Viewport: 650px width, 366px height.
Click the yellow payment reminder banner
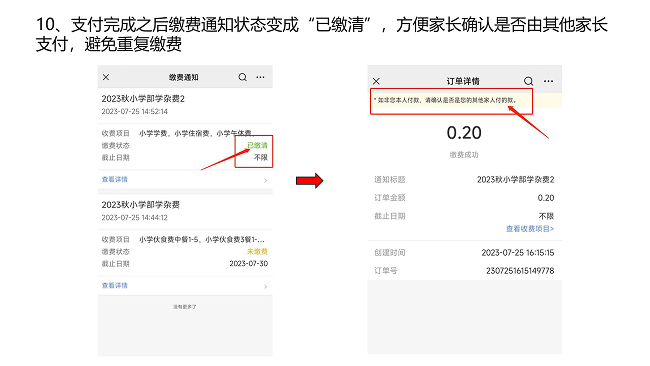click(x=464, y=100)
